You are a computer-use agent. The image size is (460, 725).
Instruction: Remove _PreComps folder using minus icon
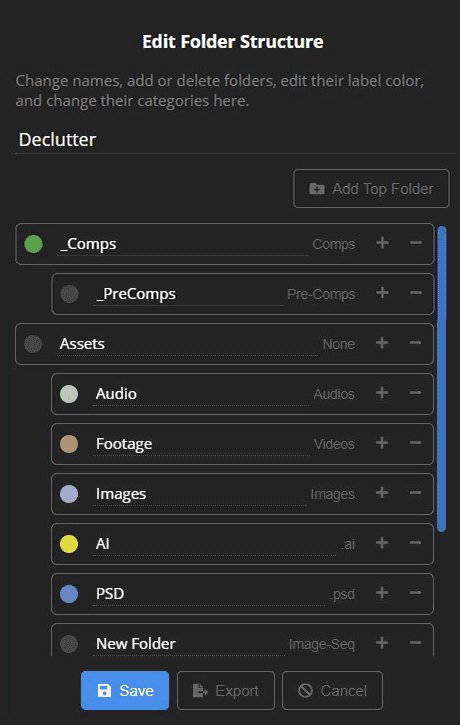(x=416, y=293)
